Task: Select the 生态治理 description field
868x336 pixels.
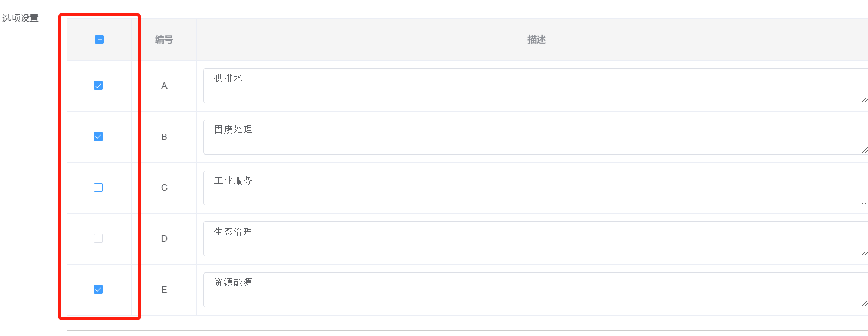Action: 533,239
